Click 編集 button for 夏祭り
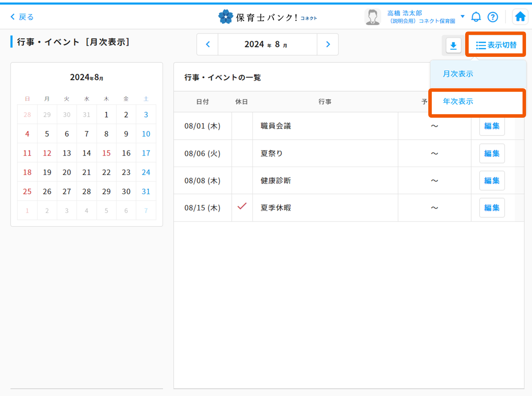532x399 pixels. (492, 154)
